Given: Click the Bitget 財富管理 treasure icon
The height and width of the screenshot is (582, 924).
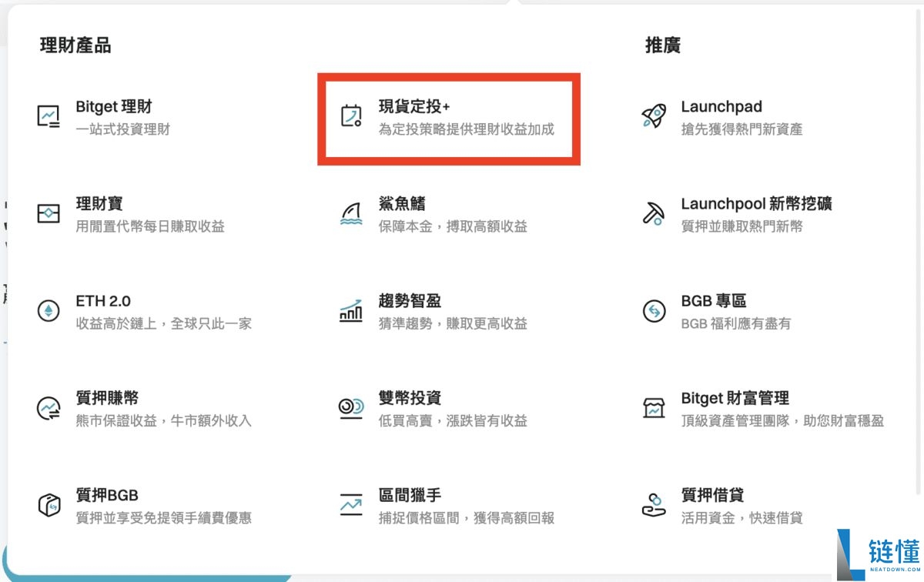Looking at the screenshot, I should click(654, 409).
